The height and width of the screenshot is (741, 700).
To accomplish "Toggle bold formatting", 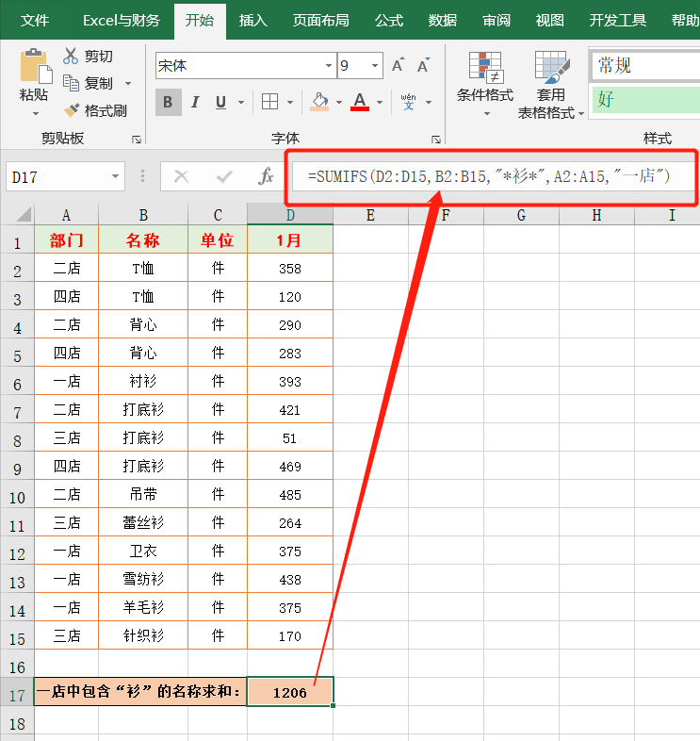I will coord(169,102).
